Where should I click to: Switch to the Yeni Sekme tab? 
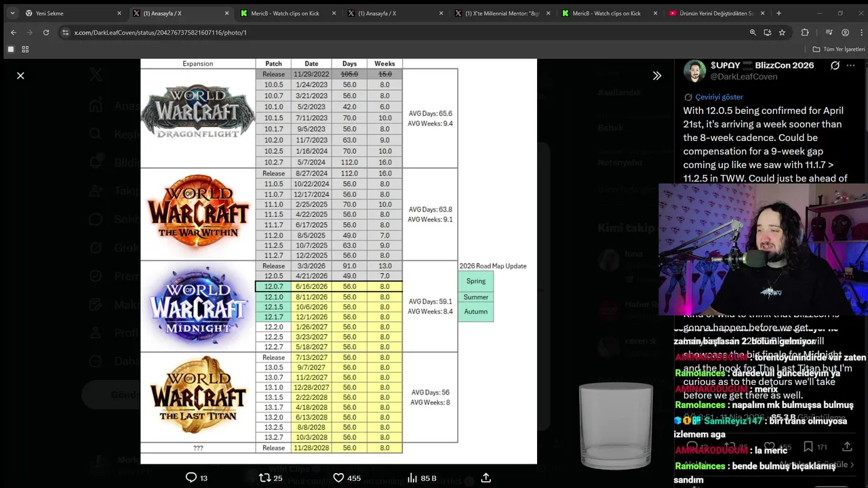tap(73, 13)
